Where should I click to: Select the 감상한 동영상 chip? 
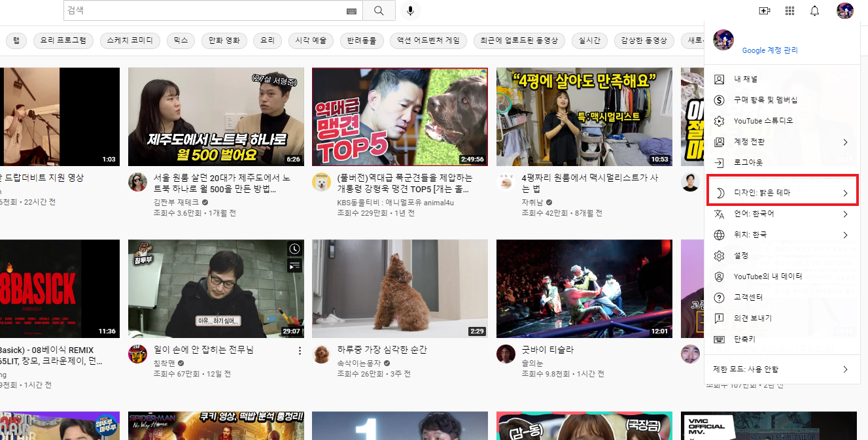644,41
